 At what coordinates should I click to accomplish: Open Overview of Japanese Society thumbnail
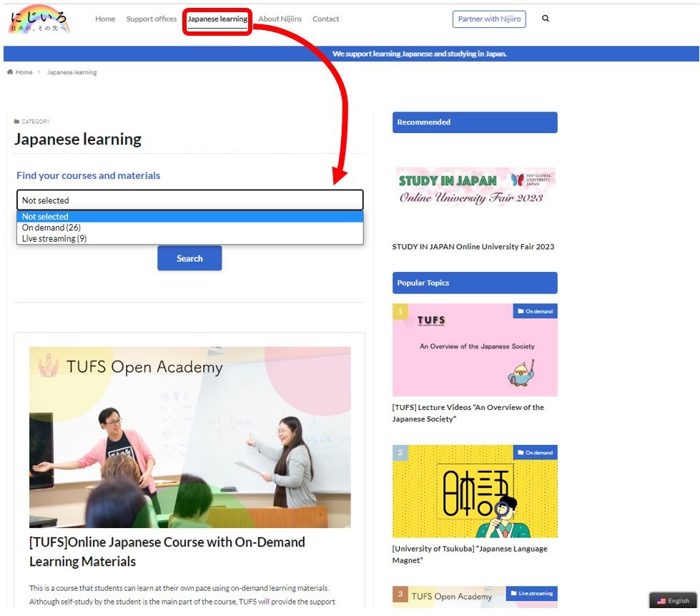475,350
